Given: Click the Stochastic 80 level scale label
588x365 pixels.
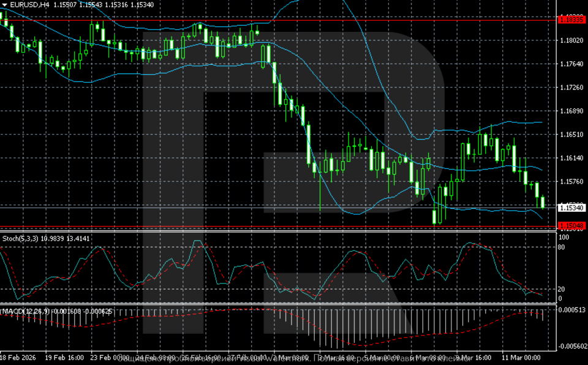Looking at the screenshot, I should pos(562,247).
